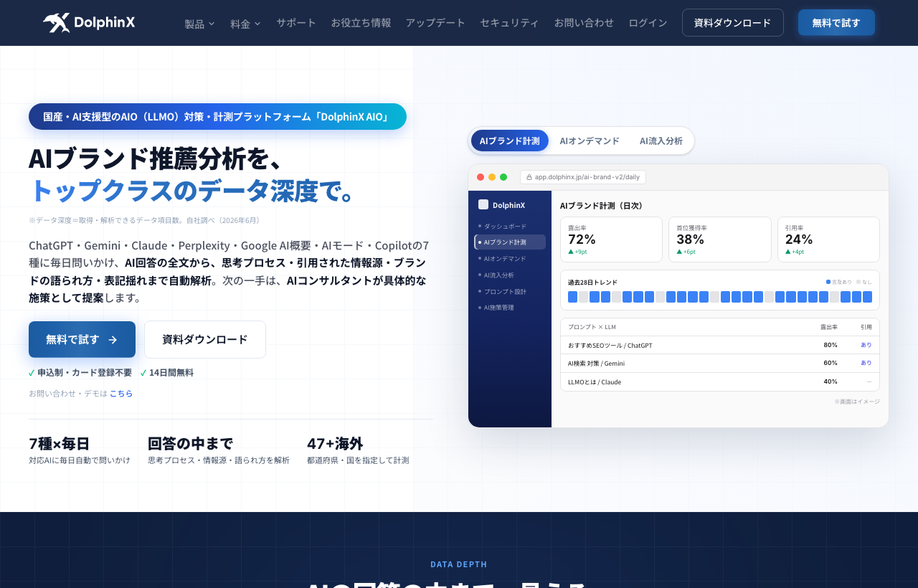
Task: Open the ログイン link in header
Action: click(x=648, y=23)
